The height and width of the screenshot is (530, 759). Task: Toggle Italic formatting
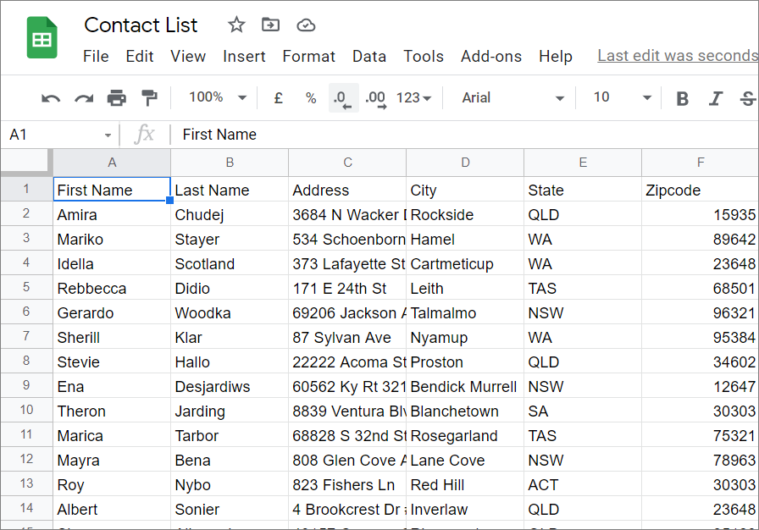pos(715,98)
